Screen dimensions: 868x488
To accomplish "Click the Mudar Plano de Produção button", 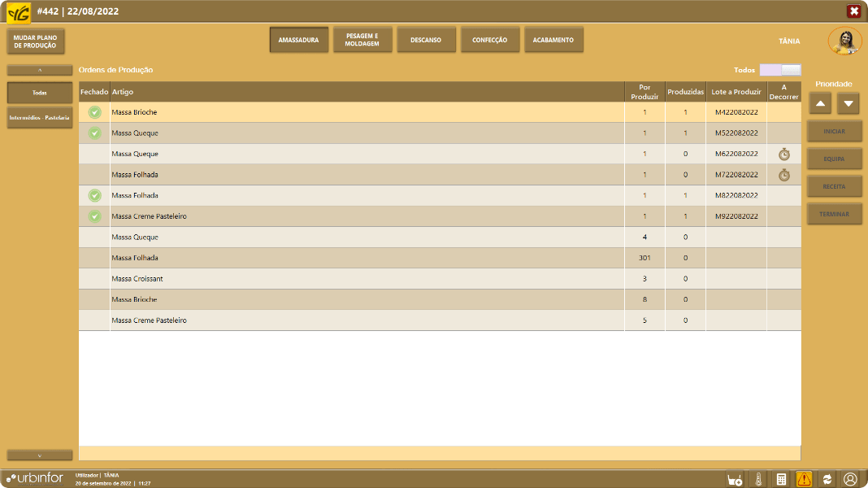I will pos(35,41).
